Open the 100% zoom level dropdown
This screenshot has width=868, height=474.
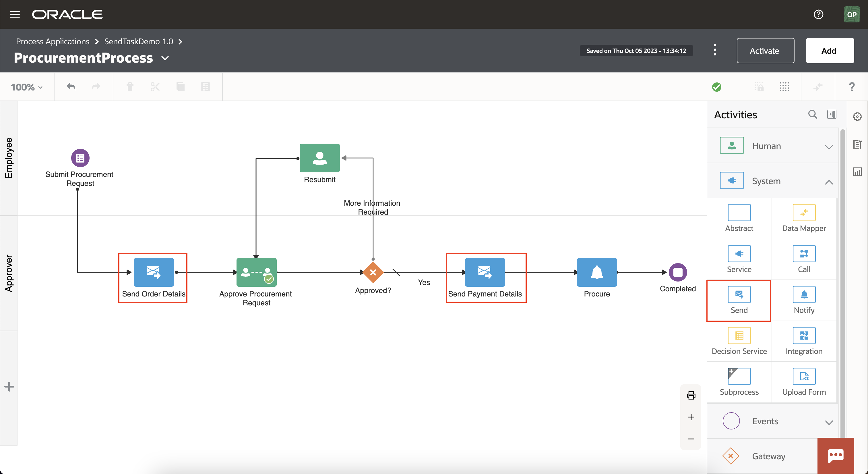pyautogui.click(x=27, y=87)
